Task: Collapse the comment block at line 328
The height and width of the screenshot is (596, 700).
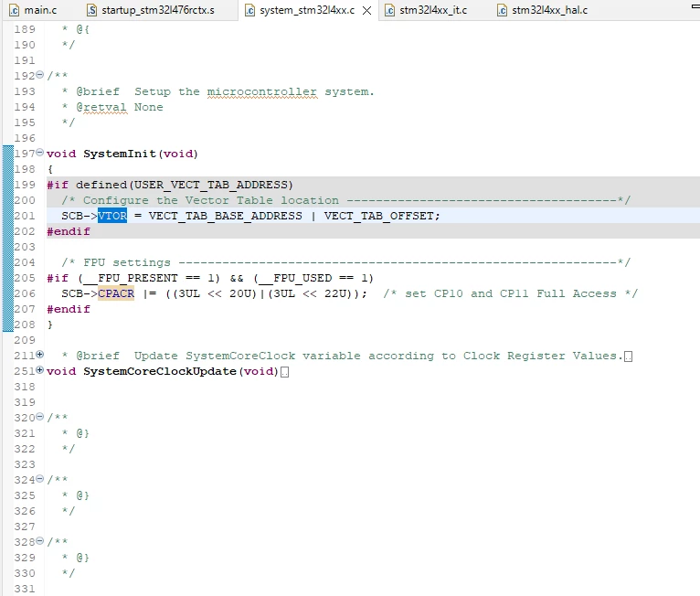Action: click(39, 541)
